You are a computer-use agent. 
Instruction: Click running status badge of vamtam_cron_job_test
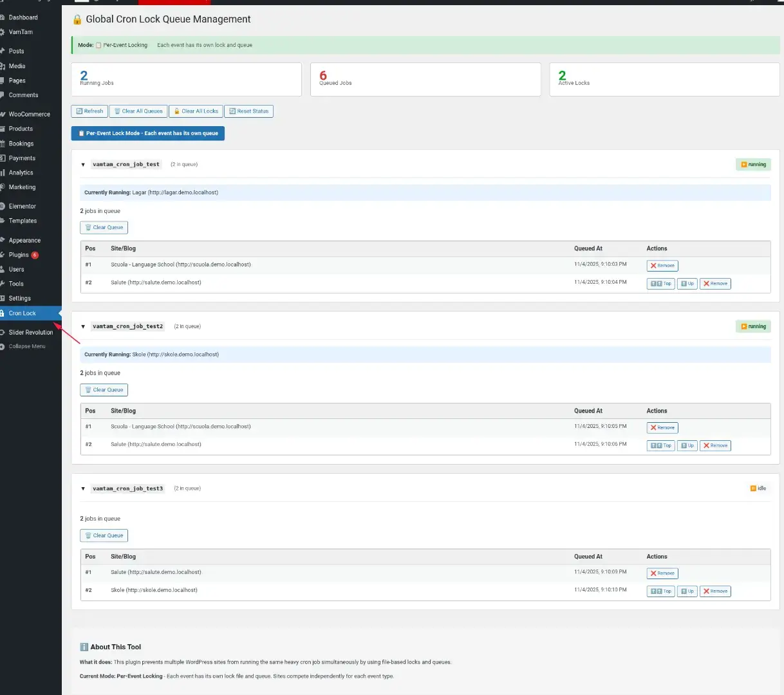753,165
